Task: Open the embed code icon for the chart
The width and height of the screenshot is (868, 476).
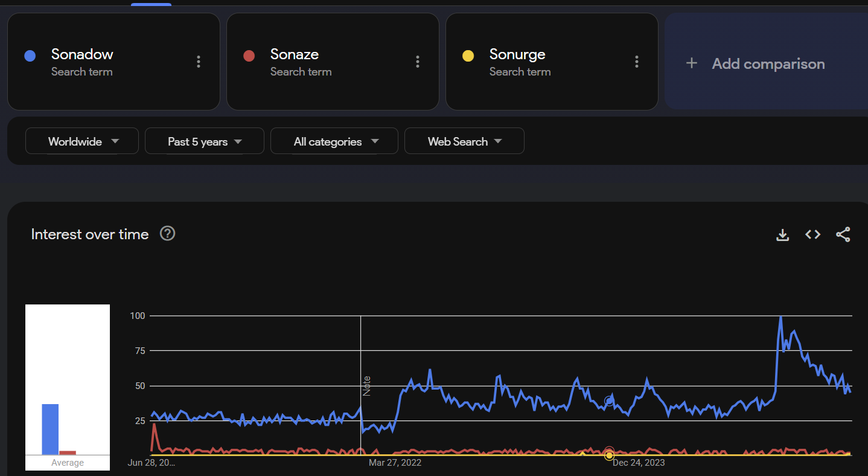Action: point(813,234)
